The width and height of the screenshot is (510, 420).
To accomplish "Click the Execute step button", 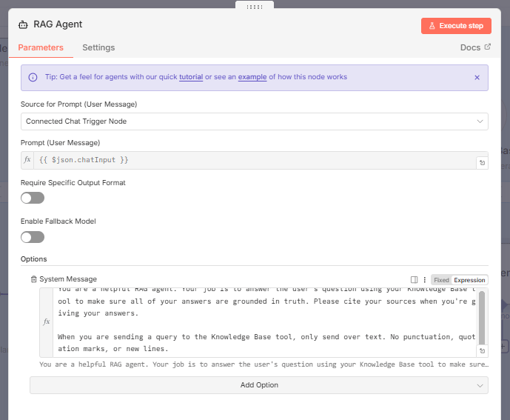I will tap(456, 26).
